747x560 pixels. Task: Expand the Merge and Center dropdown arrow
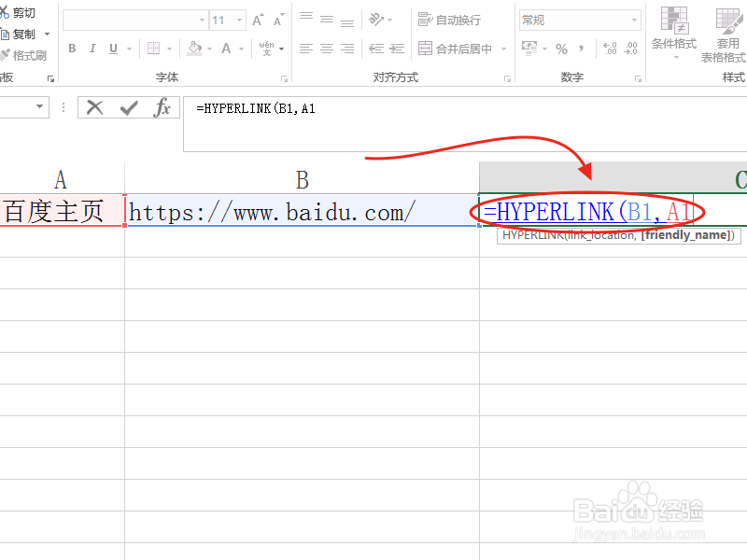(x=503, y=49)
